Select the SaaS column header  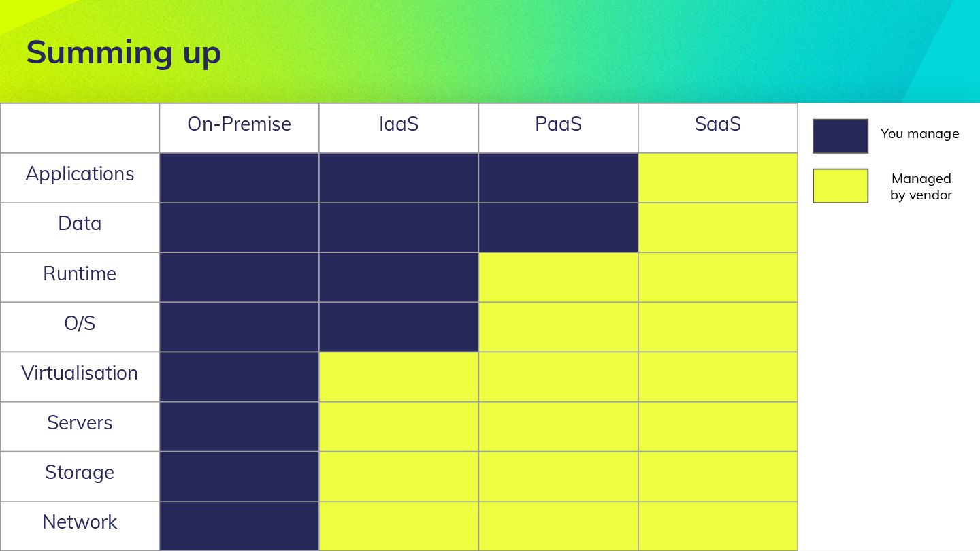(x=717, y=124)
